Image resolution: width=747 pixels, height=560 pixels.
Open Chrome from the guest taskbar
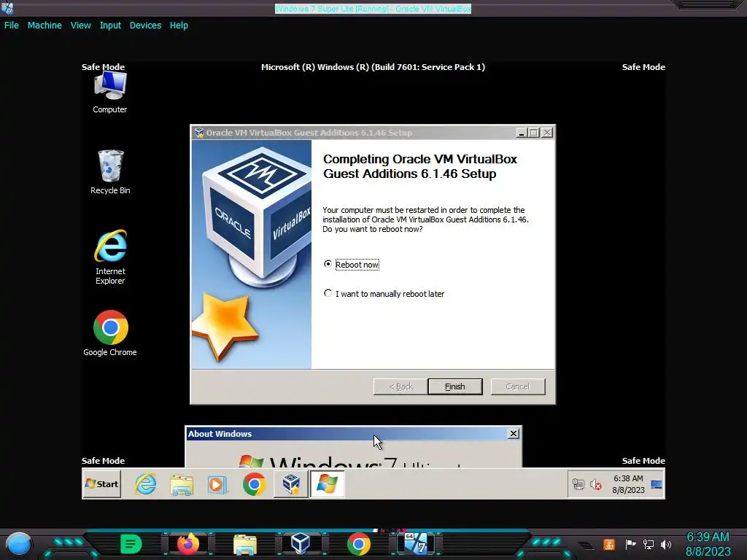[254, 484]
